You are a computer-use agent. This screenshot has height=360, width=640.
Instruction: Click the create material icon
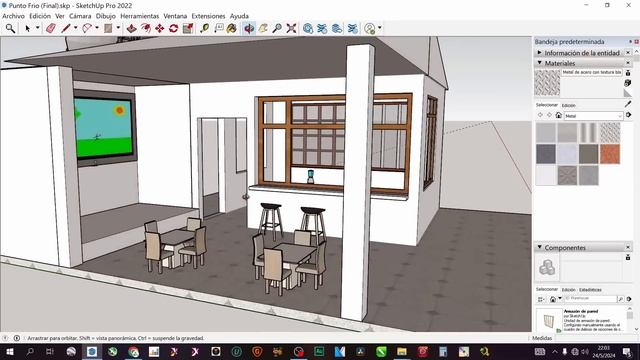coord(628,83)
